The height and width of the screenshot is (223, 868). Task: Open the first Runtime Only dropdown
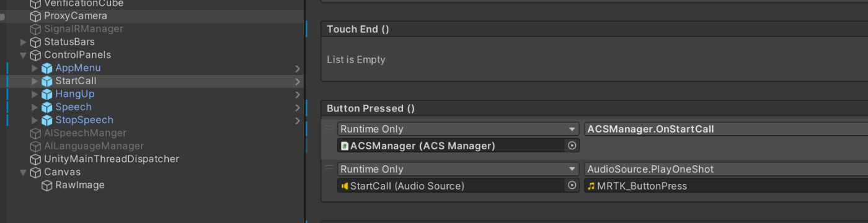tap(458, 129)
